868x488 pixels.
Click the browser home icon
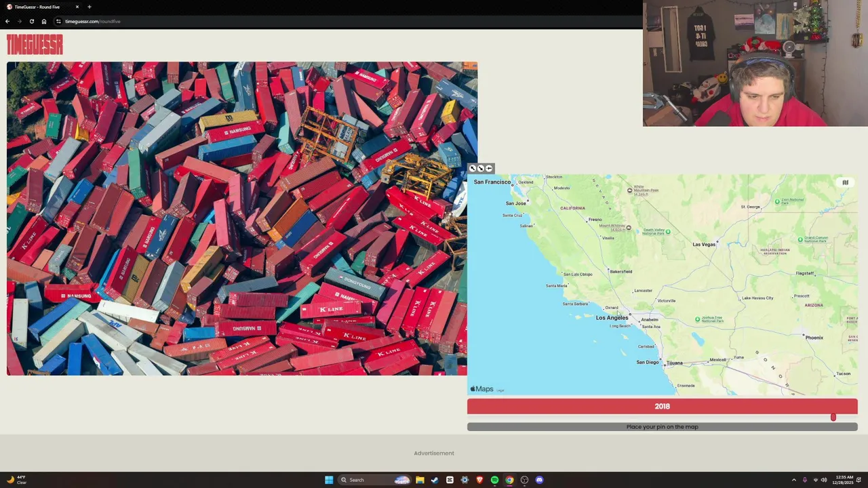click(44, 21)
